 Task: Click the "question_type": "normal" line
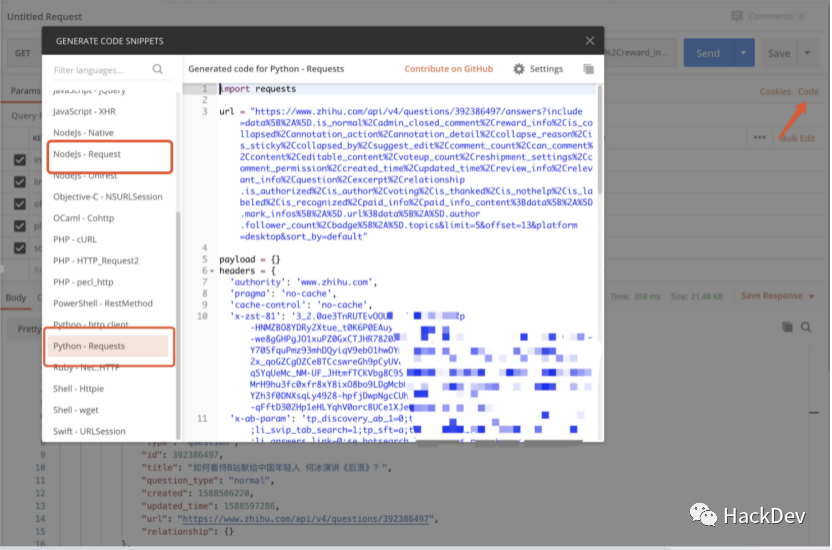(x=207, y=481)
